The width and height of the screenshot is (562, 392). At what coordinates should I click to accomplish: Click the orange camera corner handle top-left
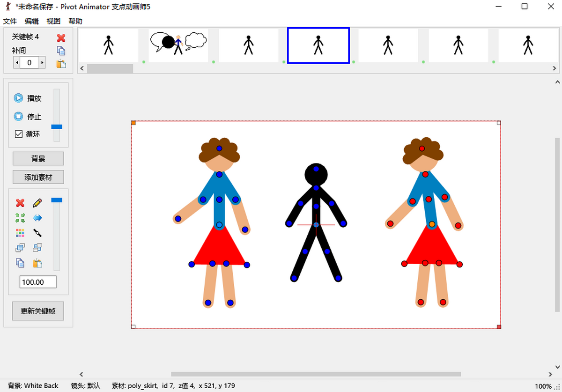(x=133, y=123)
